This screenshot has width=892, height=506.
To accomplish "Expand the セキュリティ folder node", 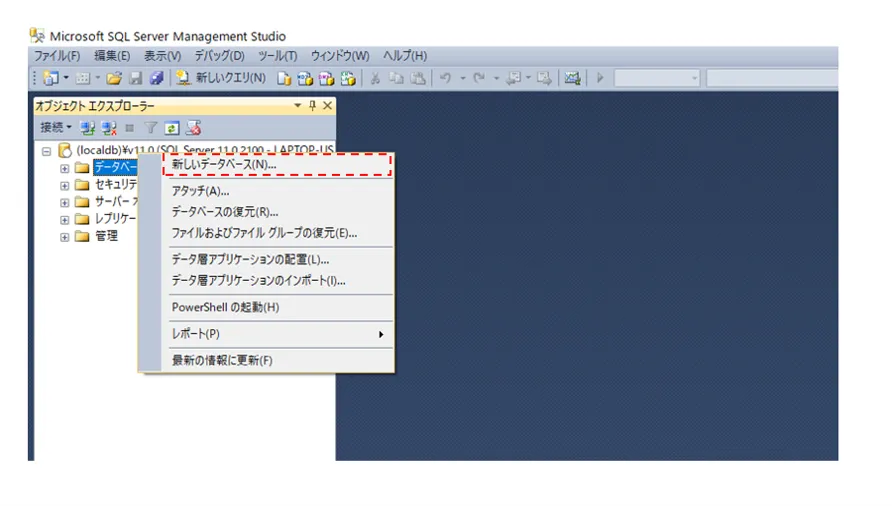I will pyautogui.click(x=65, y=185).
